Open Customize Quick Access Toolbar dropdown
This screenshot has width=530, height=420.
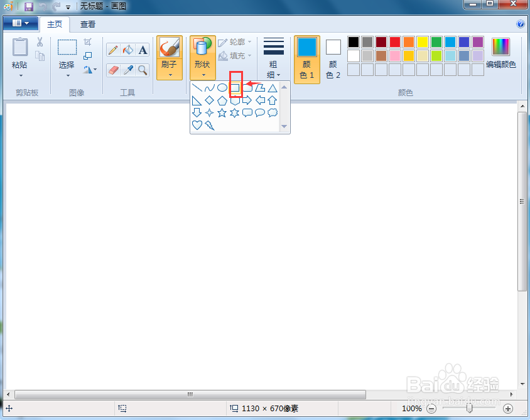coord(68,7)
